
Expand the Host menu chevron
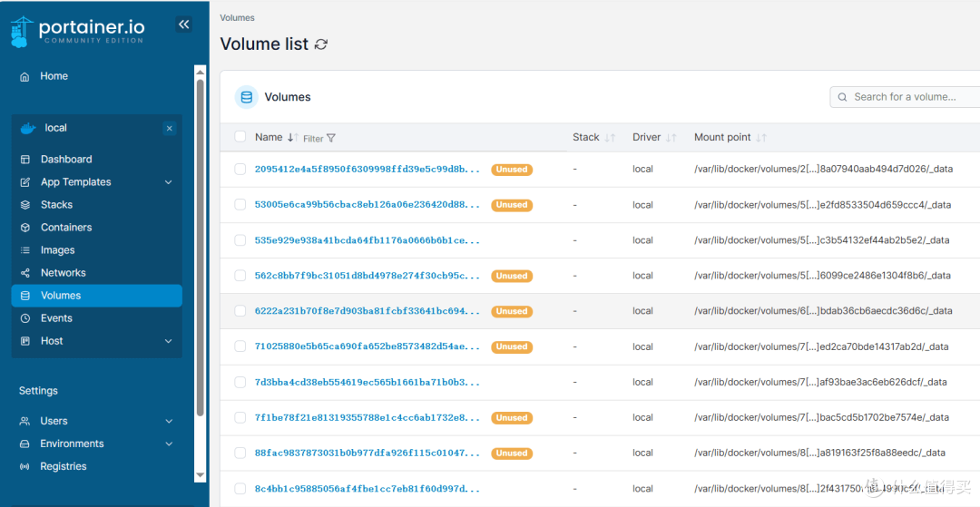[x=168, y=341]
